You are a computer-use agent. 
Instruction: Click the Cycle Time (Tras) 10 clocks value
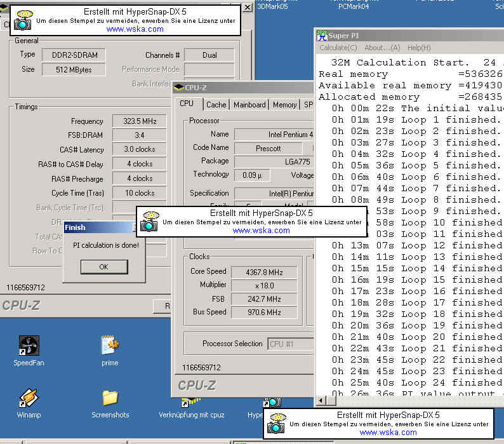click(140, 192)
